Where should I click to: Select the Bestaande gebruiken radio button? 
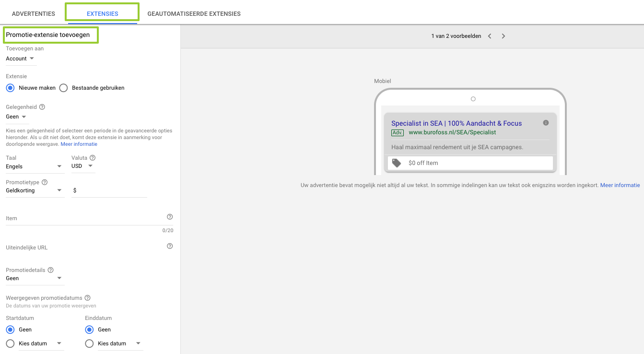click(x=63, y=88)
